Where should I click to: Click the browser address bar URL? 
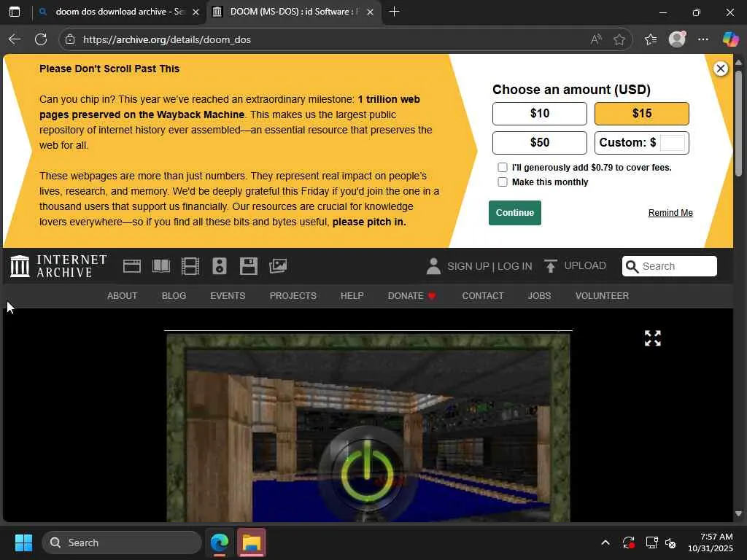[x=167, y=39]
